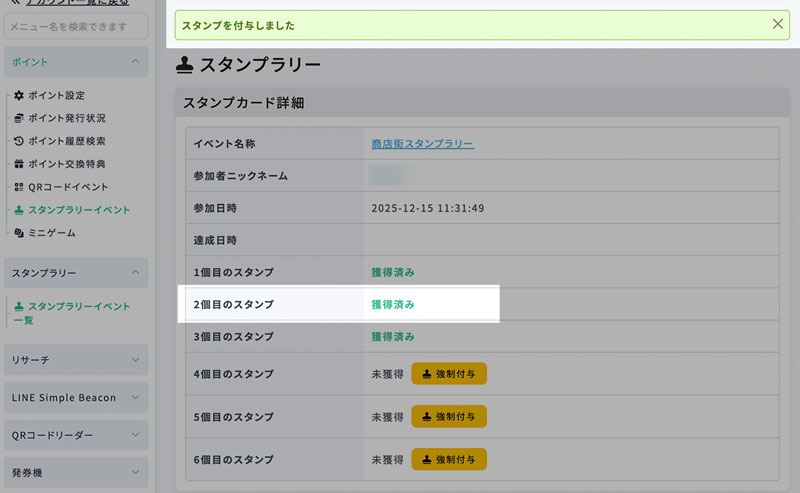The image size is (800, 493).
Task: Open the 商店街スタンプラリー event link
Action: [x=422, y=144]
